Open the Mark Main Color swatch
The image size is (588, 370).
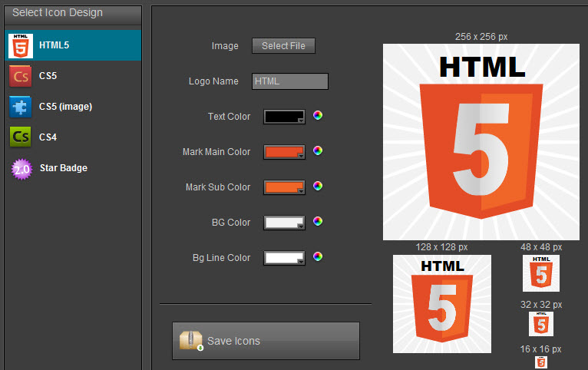[284, 152]
